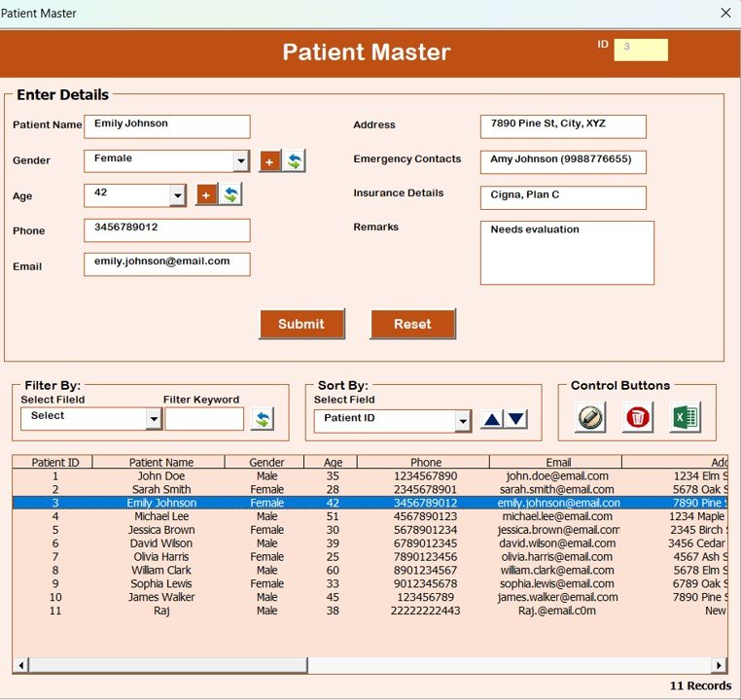Screen dimensions: 741x700
Task: Click the Remarks text area
Action: pos(567,253)
